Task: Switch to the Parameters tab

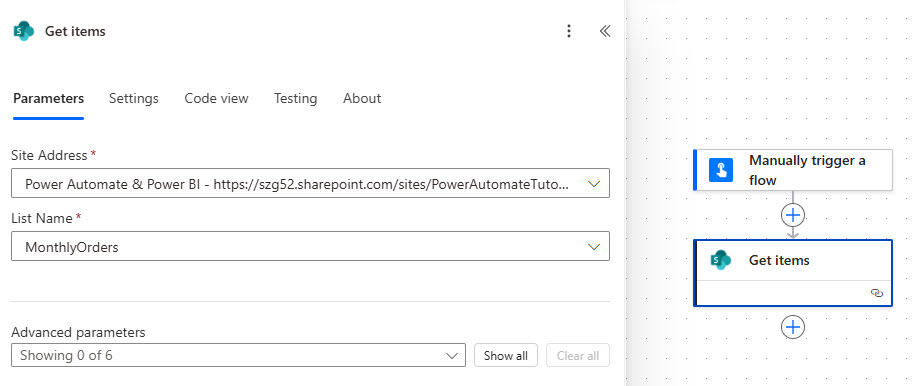Action: 48,99
